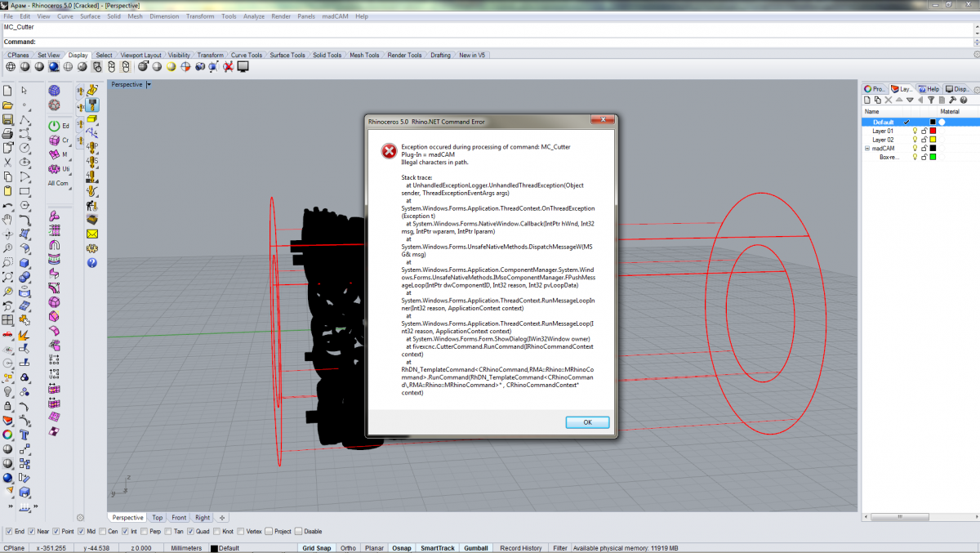Click the Layer filter funnel icon
This screenshot has width=980, height=553.
coord(931,100)
